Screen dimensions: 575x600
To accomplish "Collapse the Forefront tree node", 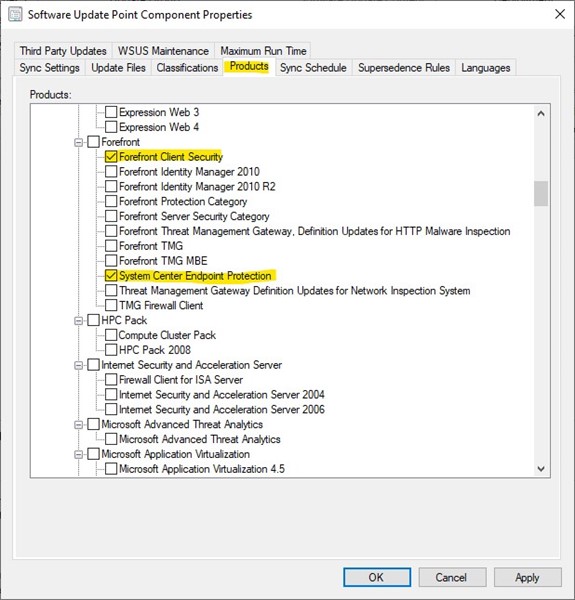I will 78,142.
